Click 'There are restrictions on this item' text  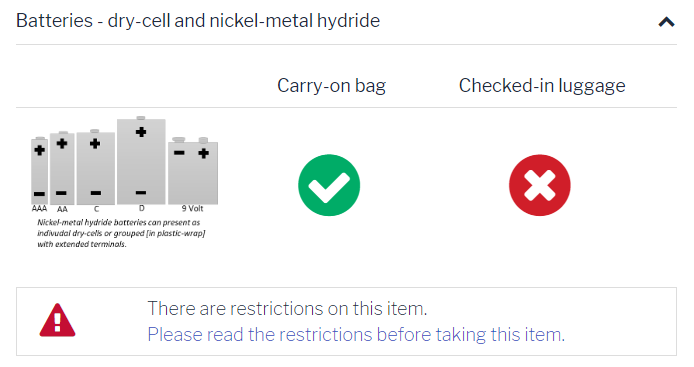click(x=287, y=308)
